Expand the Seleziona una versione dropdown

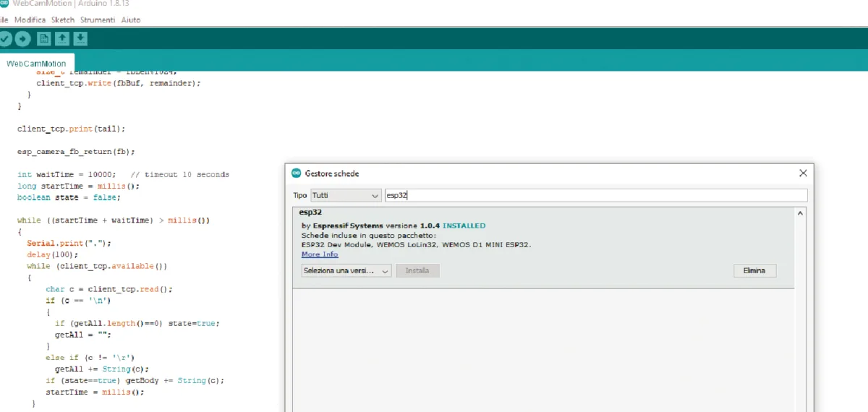pyautogui.click(x=346, y=270)
